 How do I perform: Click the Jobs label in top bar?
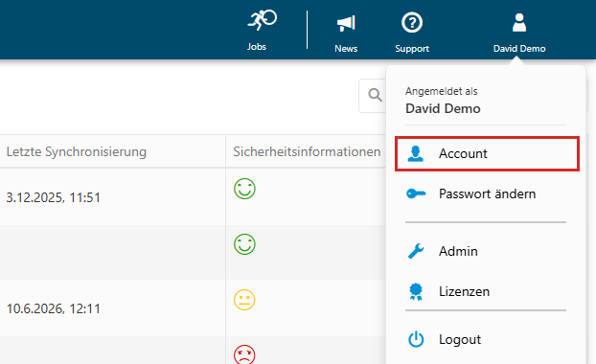257,47
